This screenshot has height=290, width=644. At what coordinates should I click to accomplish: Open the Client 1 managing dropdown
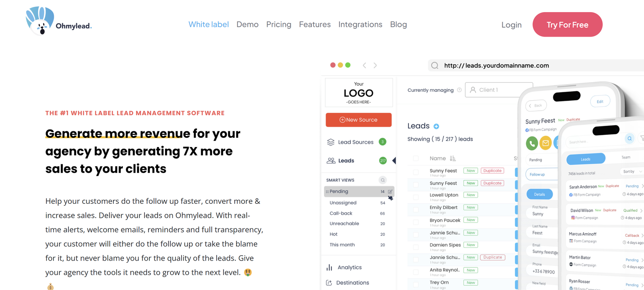pos(499,90)
